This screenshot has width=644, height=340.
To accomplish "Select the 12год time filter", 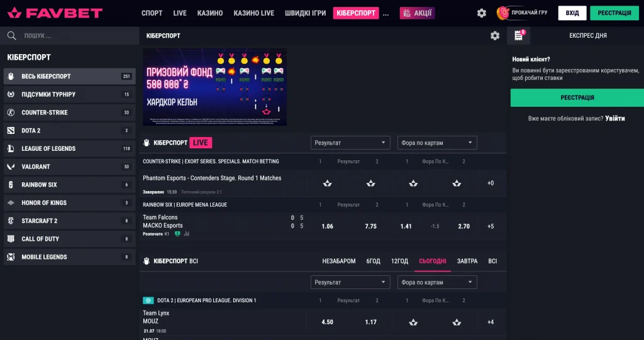I will (399, 261).
